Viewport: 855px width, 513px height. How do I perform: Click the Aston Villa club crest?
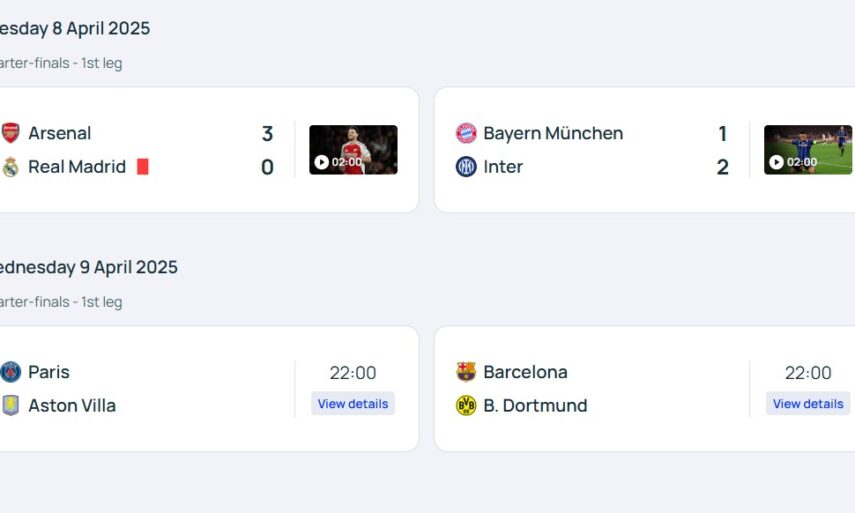[x=10, y=406]
